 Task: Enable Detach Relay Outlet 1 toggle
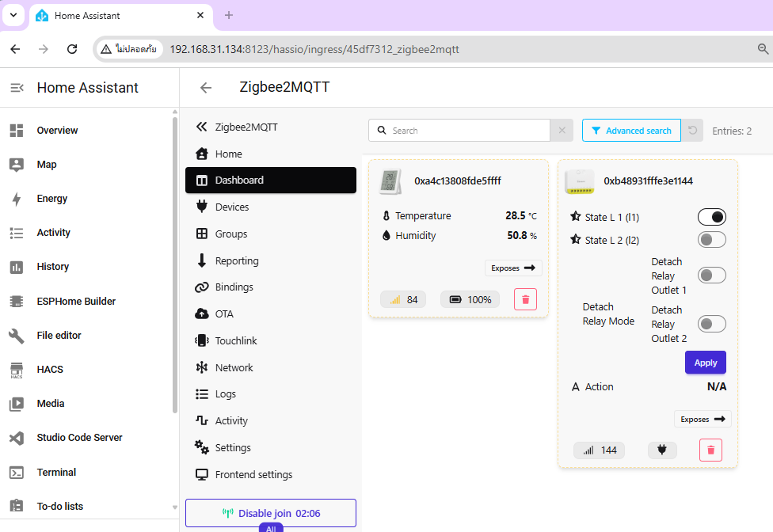tap(711, 275)
